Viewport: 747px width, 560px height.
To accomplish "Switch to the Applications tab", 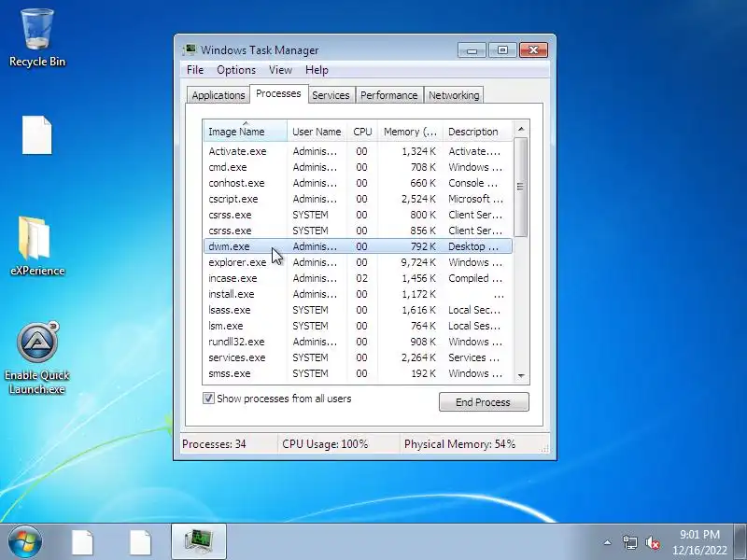I will (x=218, y=95).
